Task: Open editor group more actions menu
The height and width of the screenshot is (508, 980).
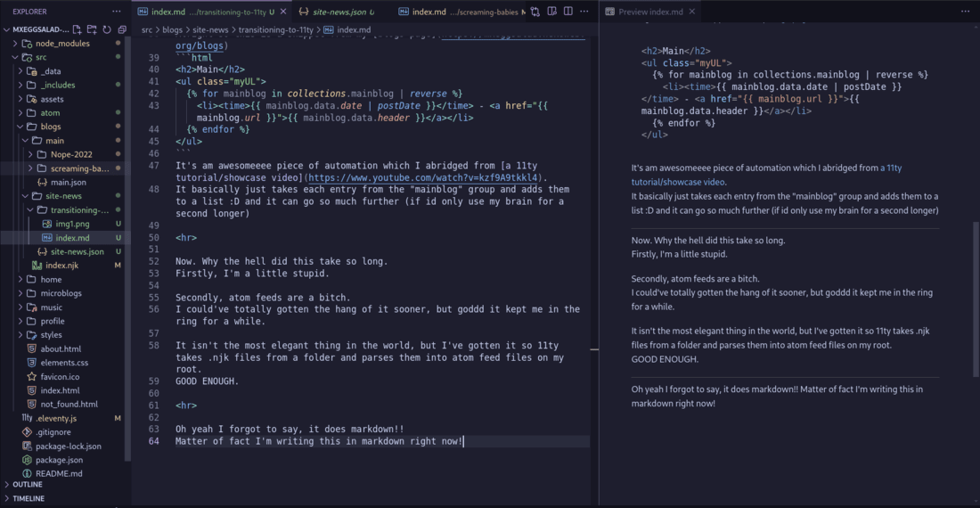Action: pyautogui.click(x=584, y=12)
